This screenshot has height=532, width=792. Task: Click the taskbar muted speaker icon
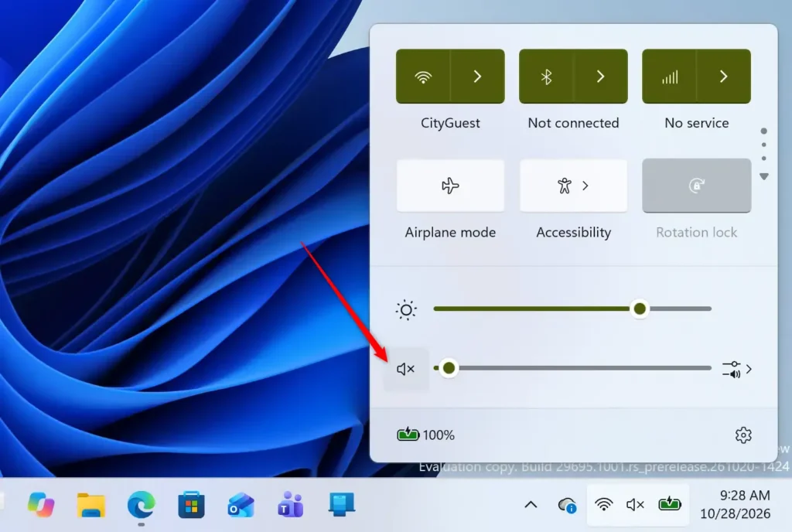pos(635,504)
